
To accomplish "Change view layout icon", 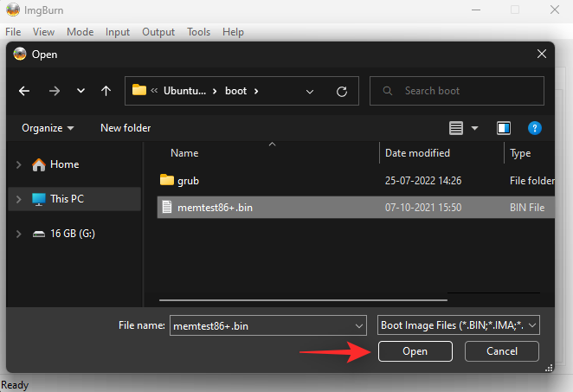I will point(456,128).
